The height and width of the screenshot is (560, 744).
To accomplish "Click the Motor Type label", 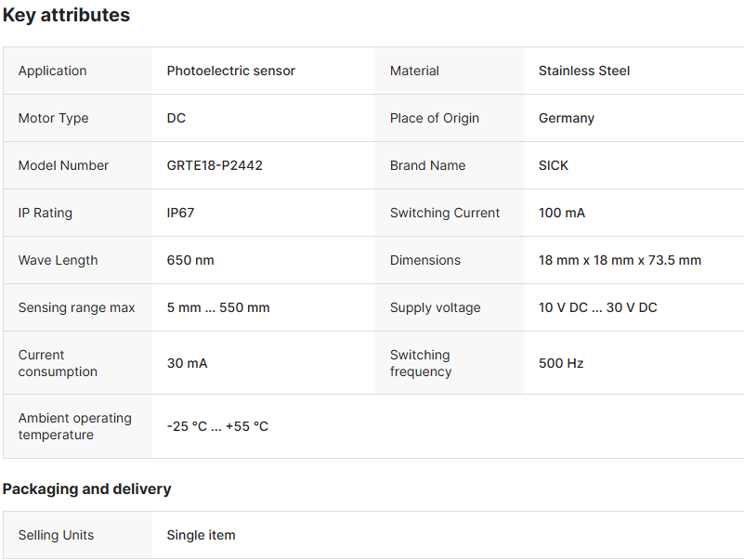I will 53,118.
